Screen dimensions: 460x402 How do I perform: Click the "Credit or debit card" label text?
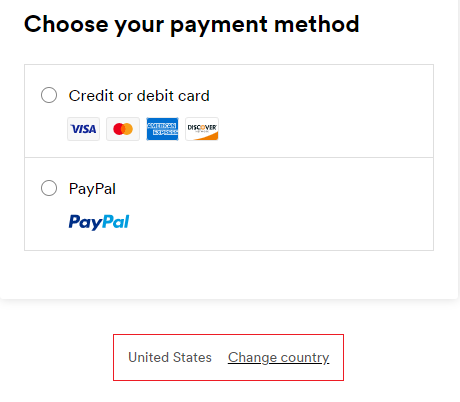(139, 96)
